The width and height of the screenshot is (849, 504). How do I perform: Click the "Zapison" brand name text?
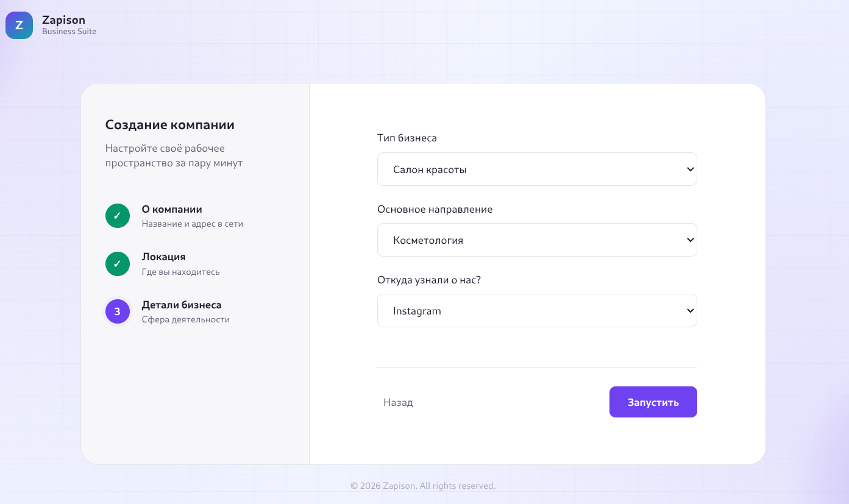tap(63, 20)
